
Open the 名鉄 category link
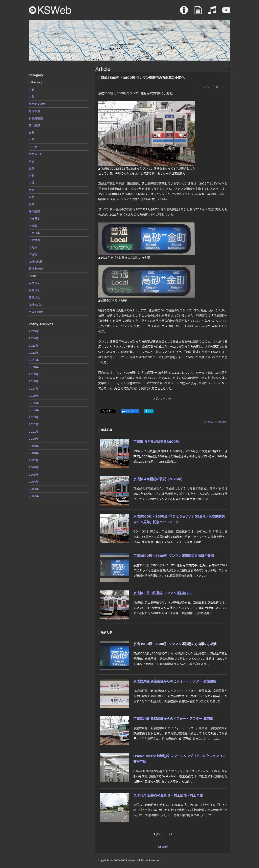[31, 176]
